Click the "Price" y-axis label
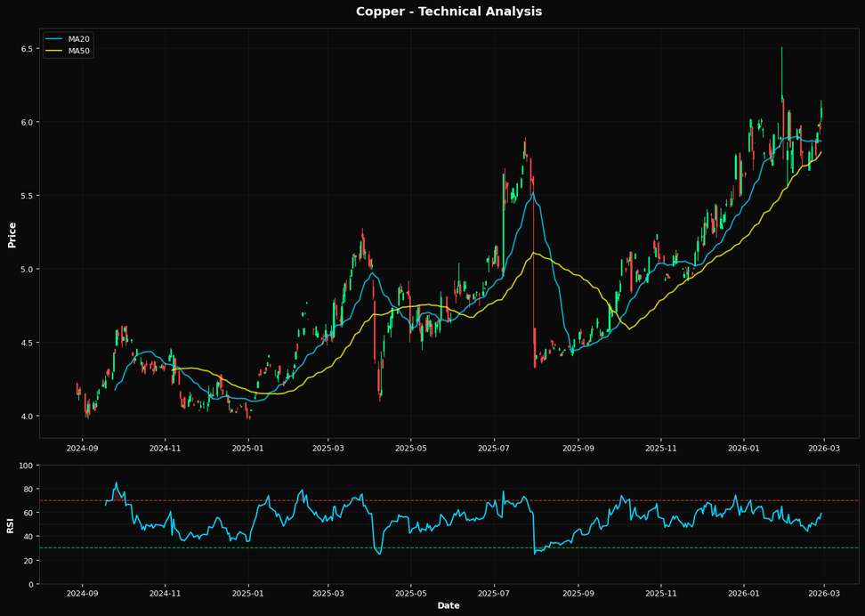865x616 pixels. (x=12, y=235)
